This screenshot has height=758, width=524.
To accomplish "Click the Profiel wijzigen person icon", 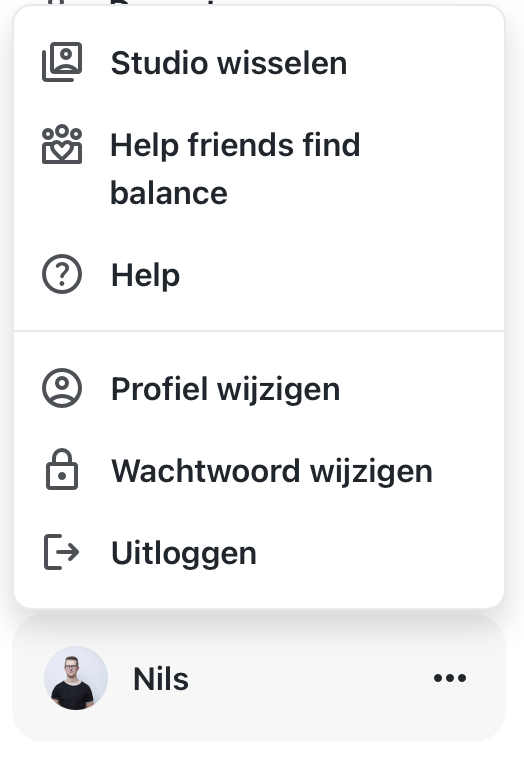I will pos(62,389).
